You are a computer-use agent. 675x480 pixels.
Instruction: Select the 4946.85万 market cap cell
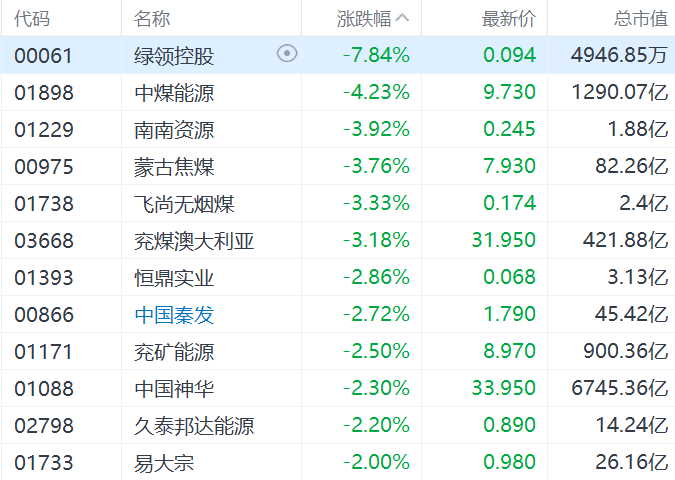[x=619, y=55]
